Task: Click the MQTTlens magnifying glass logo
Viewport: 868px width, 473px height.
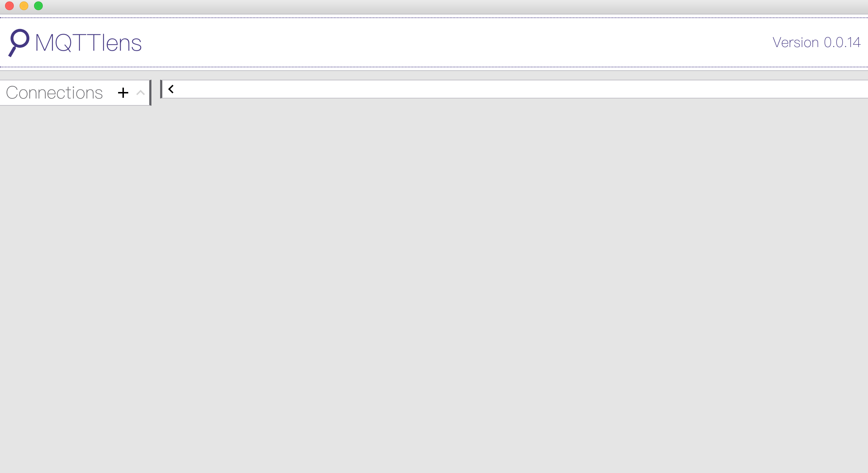Action: (19, 43)
